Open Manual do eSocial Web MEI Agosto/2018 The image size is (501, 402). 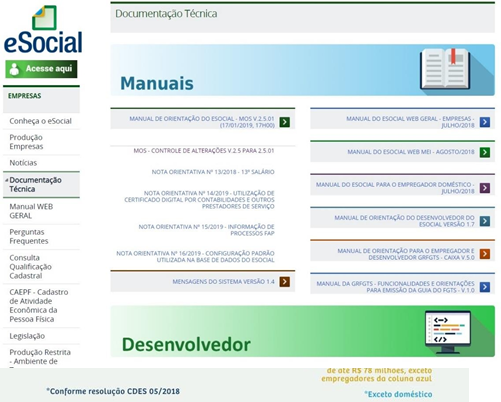(x=411, y=152)
